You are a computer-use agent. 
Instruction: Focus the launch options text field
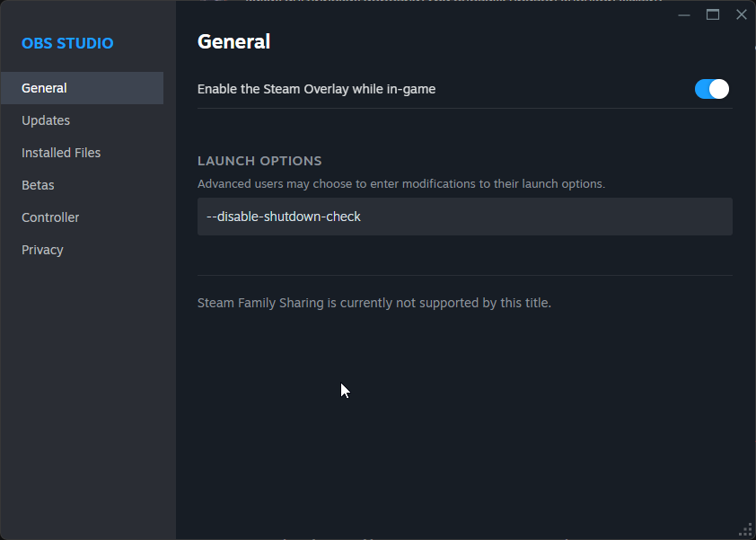click(464, 217)
